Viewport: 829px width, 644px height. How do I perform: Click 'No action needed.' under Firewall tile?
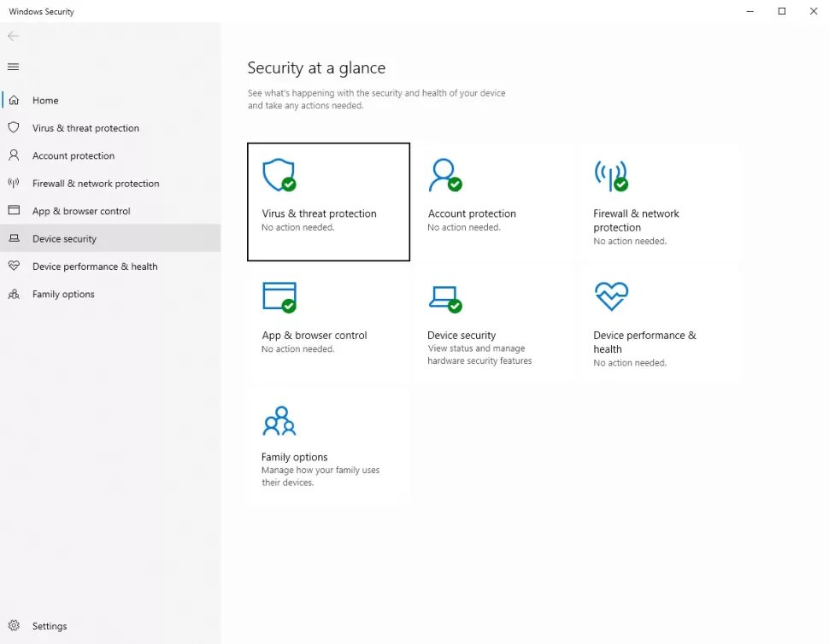tap(630, 241)
